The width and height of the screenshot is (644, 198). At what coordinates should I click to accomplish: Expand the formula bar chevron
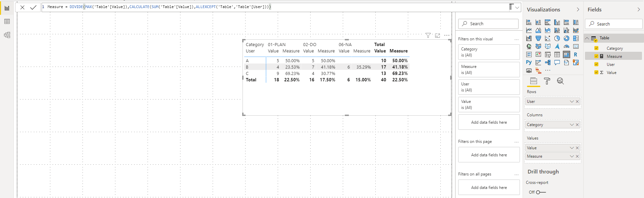(517, 7)
